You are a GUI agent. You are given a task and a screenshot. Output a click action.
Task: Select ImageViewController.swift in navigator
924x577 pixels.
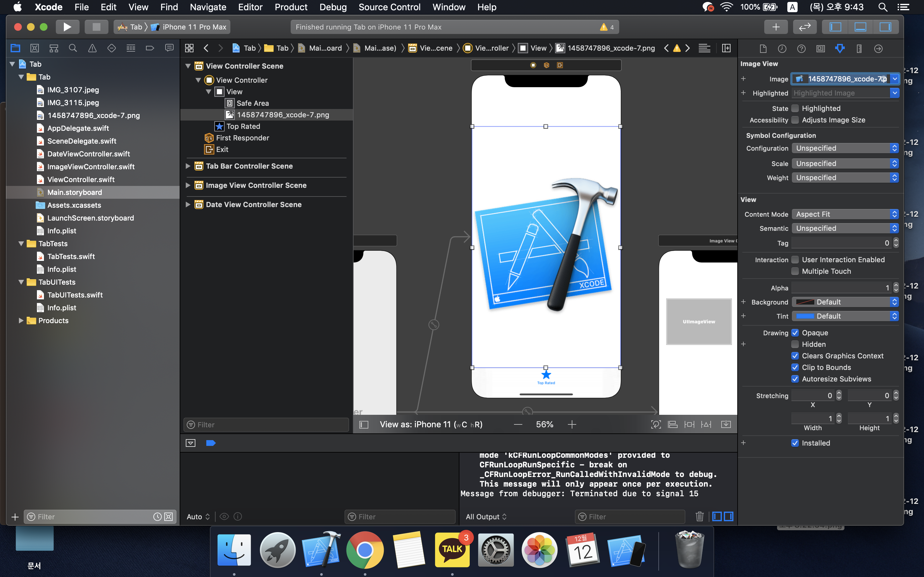tap(90, 166)
